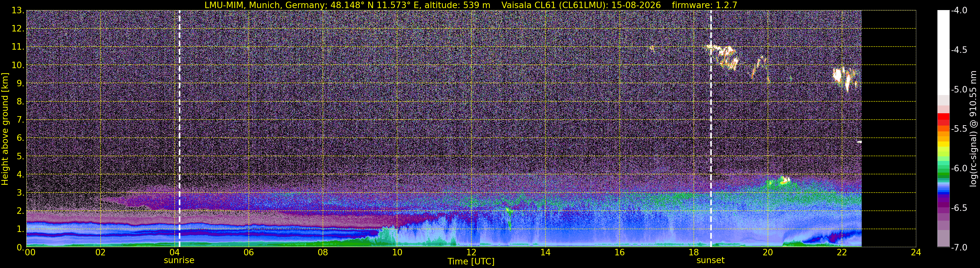
Task: Click the '13.' height axis tick label
Action: coord(18,10)
